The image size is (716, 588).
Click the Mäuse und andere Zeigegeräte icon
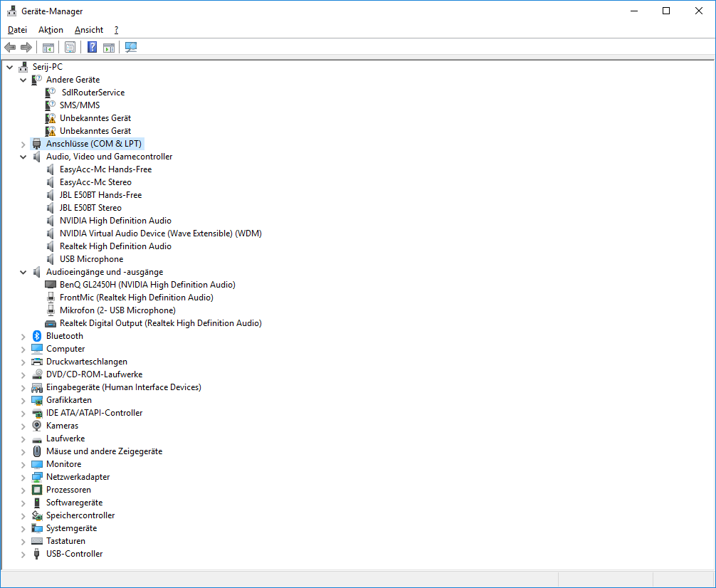click(x=37, y=451)
